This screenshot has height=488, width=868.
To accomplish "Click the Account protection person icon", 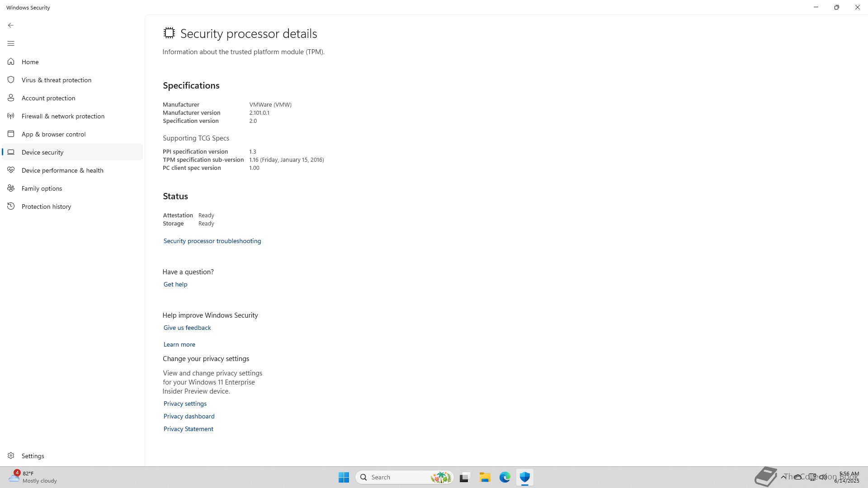I will coord(11,98).
